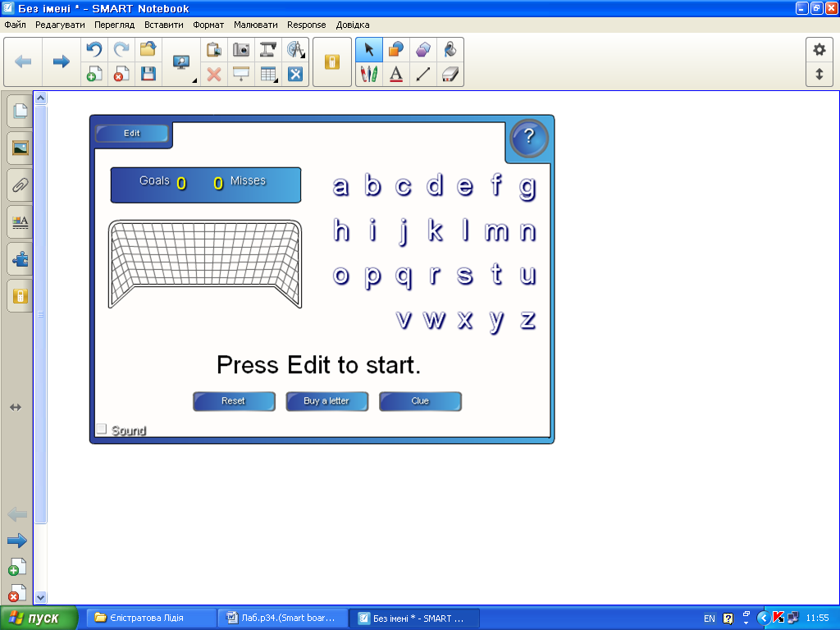Click the Clue button

coord(420,400)
